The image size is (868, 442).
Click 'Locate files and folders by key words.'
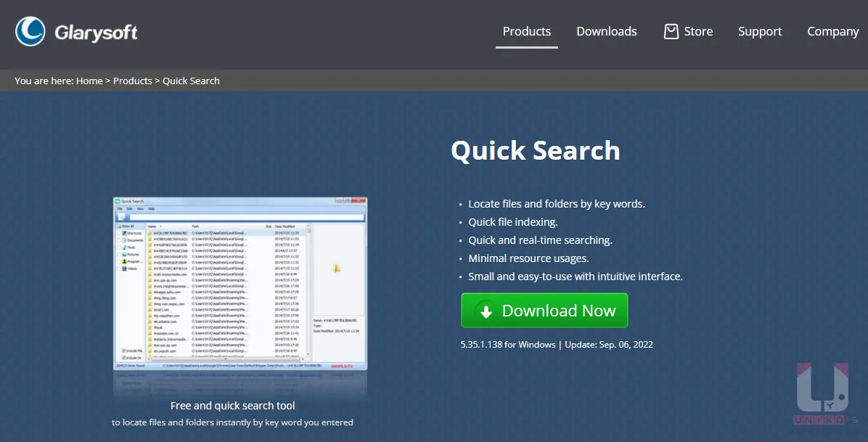point(557,204)
